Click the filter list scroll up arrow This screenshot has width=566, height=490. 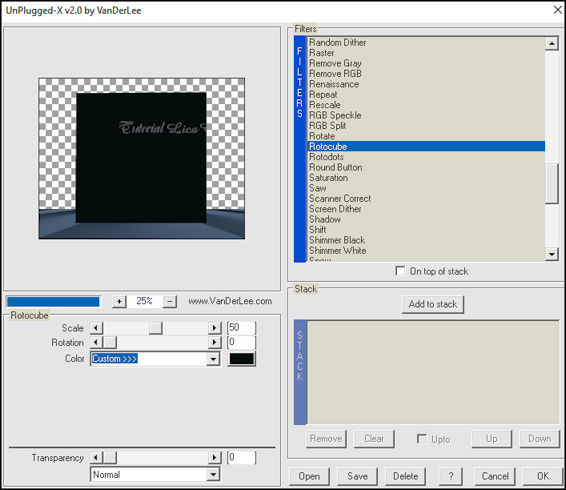tap(552, 44)
